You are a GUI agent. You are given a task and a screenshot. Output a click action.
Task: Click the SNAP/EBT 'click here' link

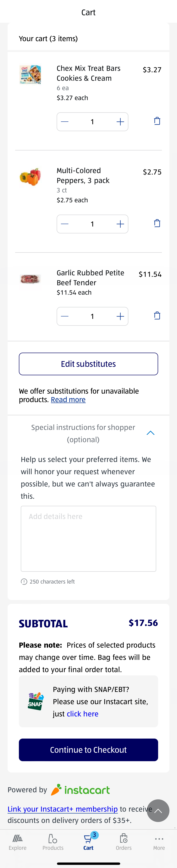point(82,714)
